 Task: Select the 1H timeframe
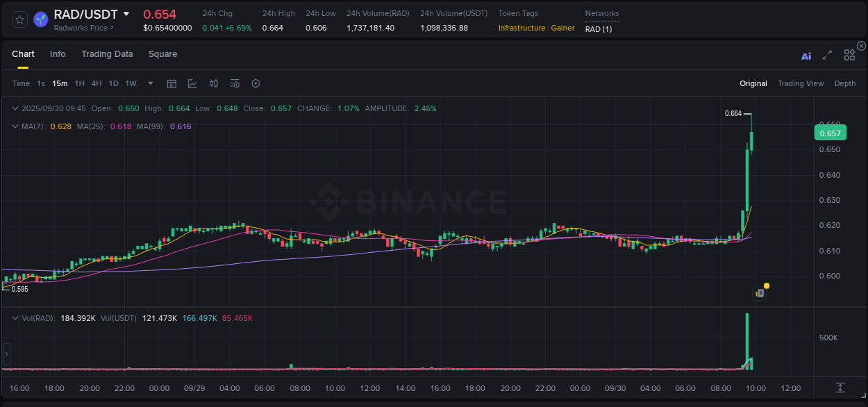pyautogui.click(x=79, y=83)
